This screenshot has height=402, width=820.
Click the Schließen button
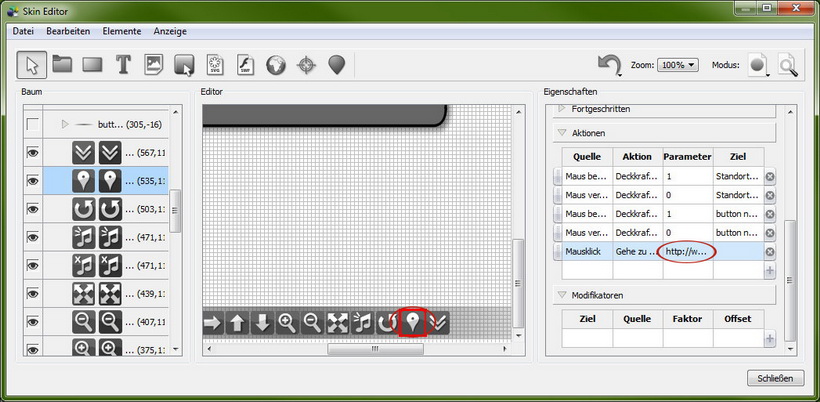(775, 378)
